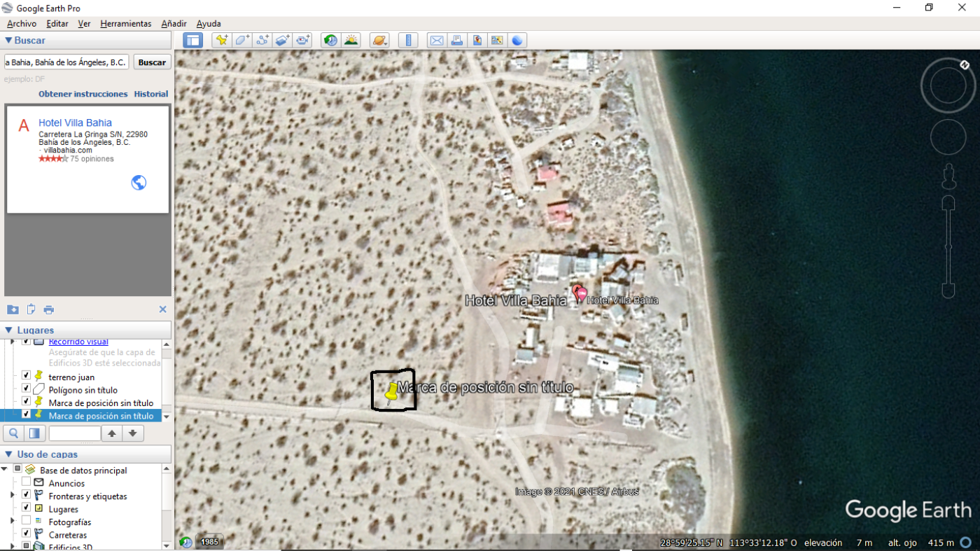980x551 pixels.
Task: Show the ruler tool
Action: click(x=408, y=40)
